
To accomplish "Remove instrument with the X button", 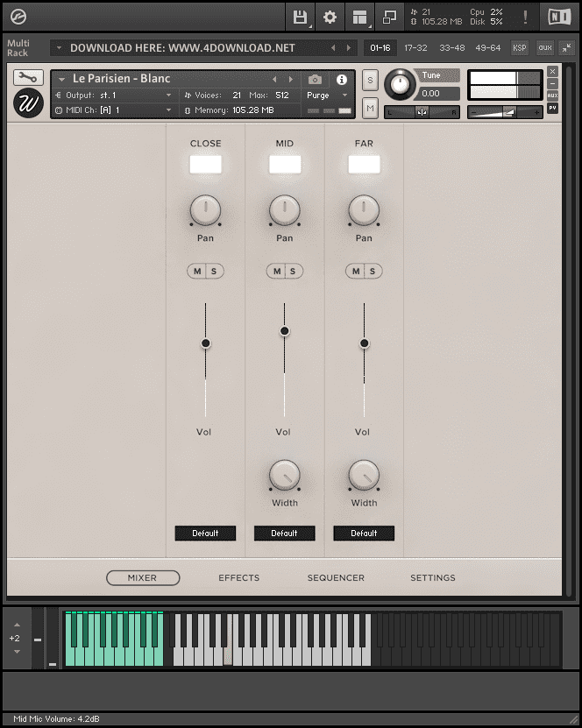I will (x=552, y=72).
